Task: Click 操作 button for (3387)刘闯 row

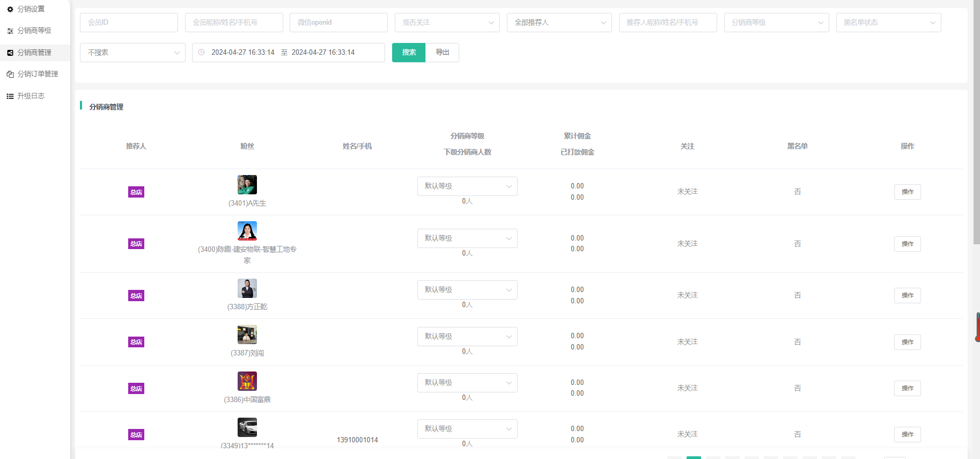Action: pyautogui.click(x=907, y=342)
